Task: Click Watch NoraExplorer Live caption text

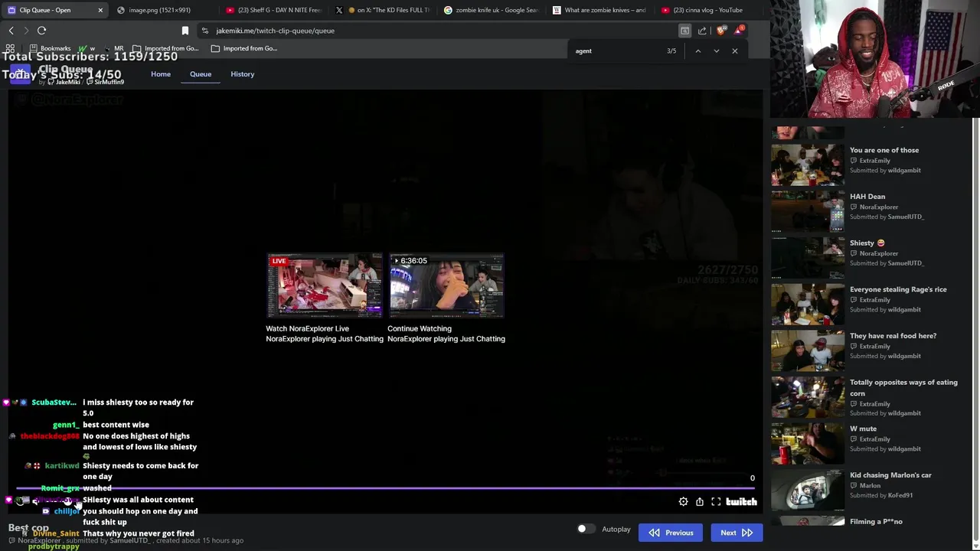Action: point(307,328)
